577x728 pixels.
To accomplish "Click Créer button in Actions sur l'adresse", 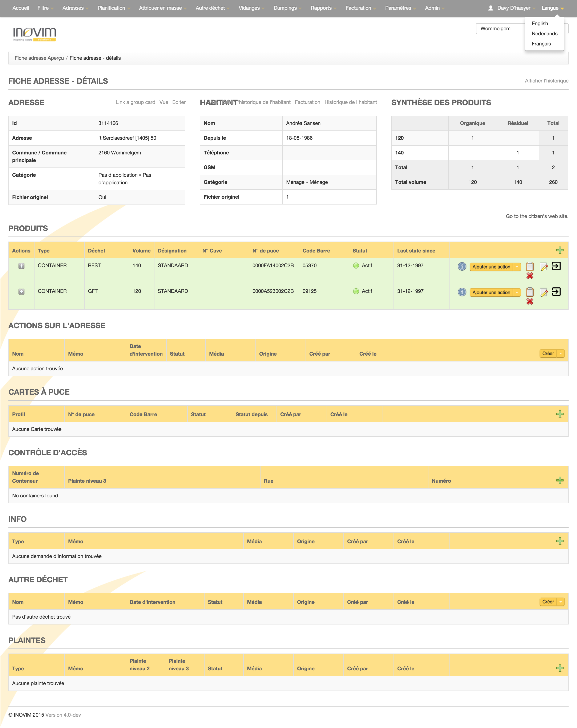I will click(x=548, y=353).
